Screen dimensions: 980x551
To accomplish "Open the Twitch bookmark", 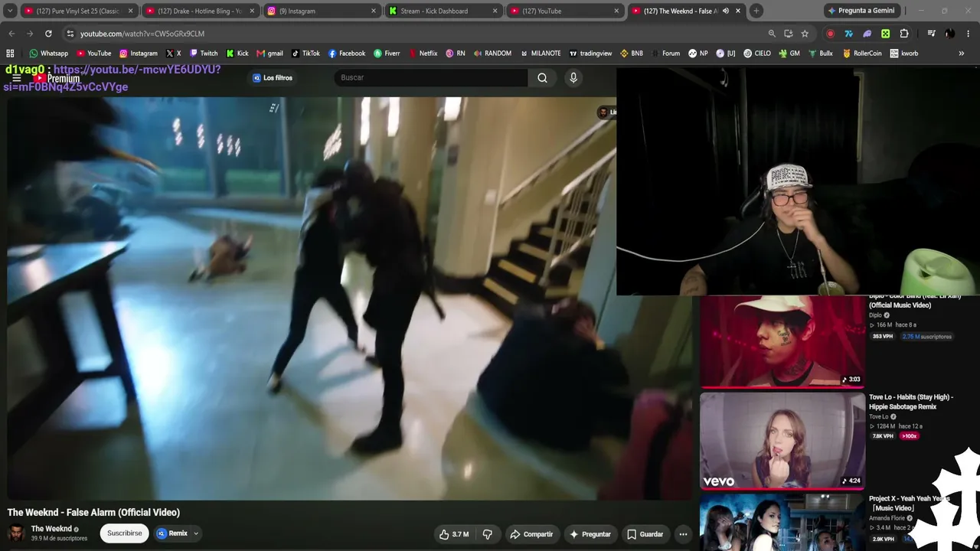I will pyautogui.click(x=204, y=54).
